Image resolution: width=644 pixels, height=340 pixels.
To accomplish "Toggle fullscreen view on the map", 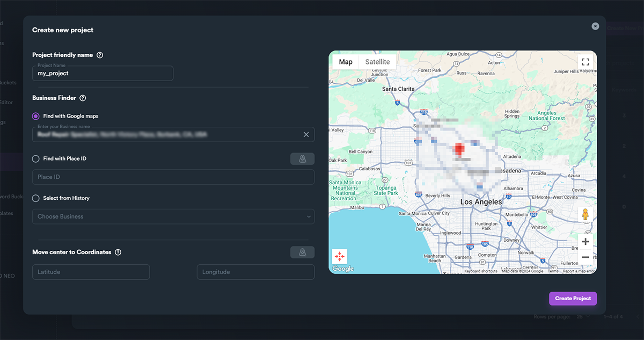I will (586, 62).
